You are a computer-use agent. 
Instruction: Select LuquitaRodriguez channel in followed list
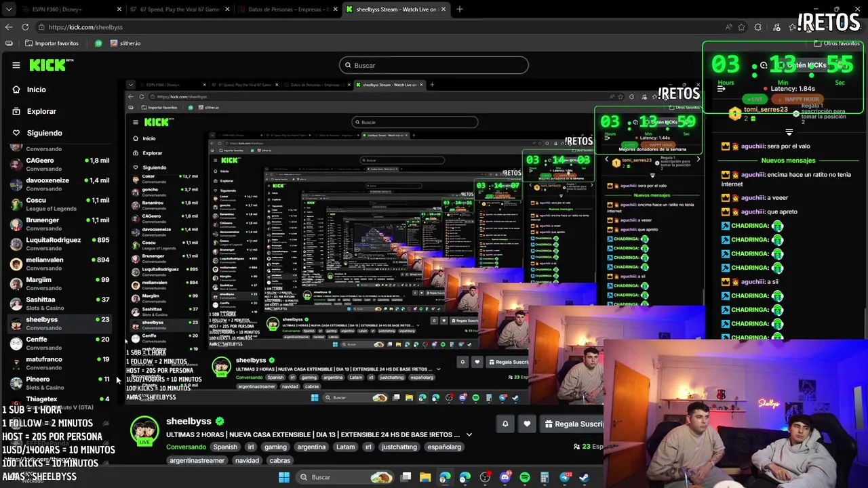click(60, 243)
